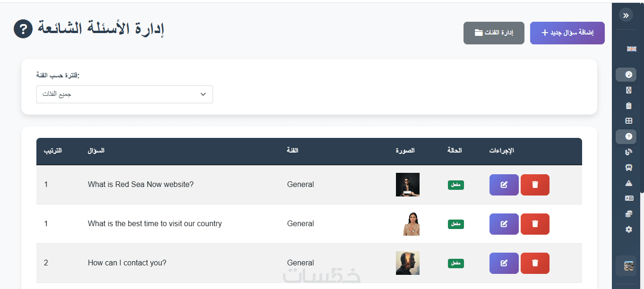Click the add new question button

coord(567,33)
